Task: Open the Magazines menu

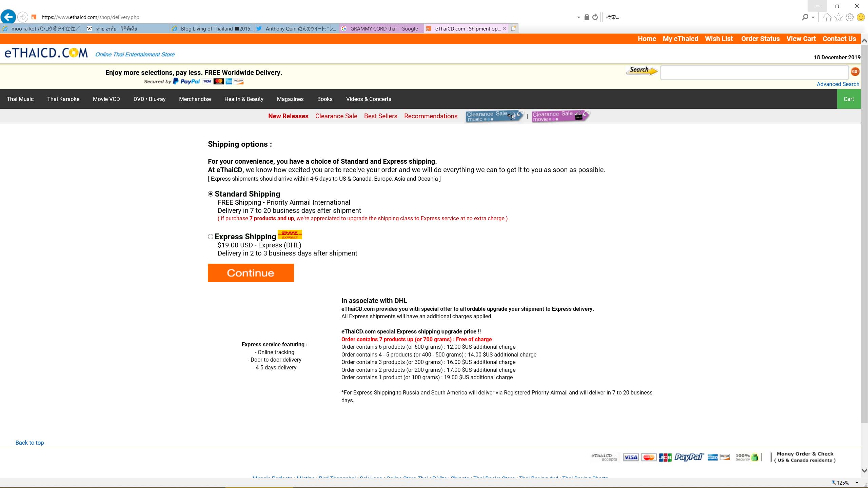Action: click(x=290, y=99)
